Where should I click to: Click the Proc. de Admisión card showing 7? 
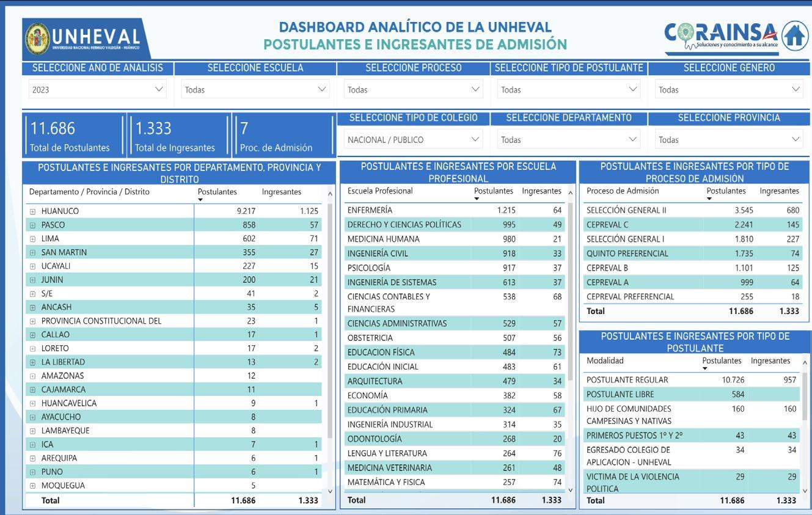pos(284,136)
